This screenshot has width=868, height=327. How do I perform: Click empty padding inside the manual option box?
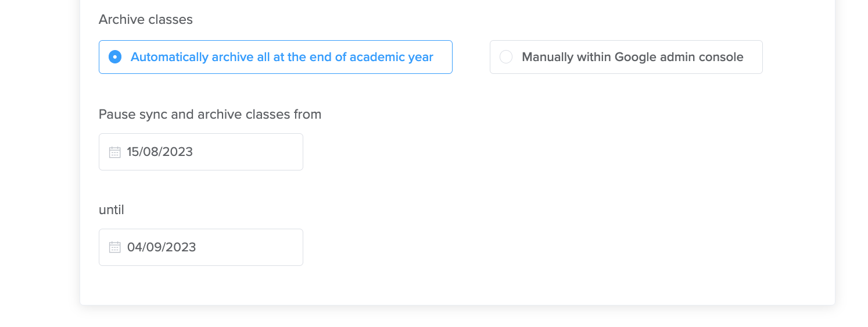(753, 57)
